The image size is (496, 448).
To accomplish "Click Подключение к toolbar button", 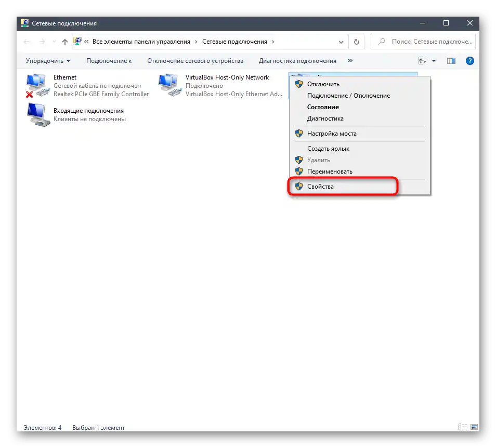I will [109, 61].
